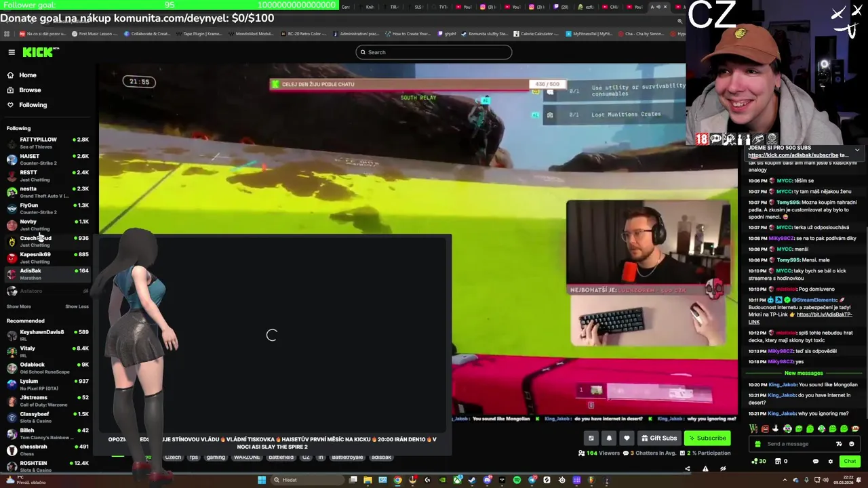Select the Czech stream tag
868x488 pixels.
(x=173, y=457)
